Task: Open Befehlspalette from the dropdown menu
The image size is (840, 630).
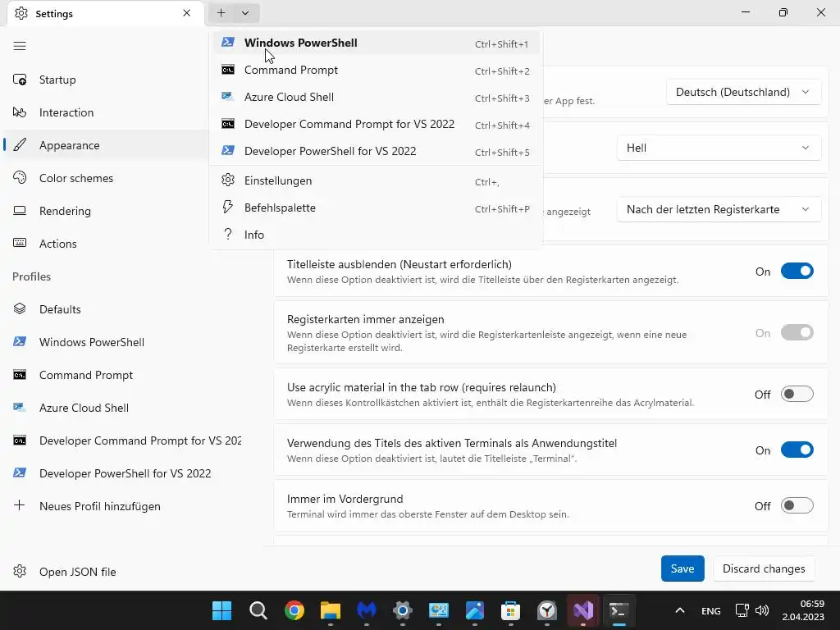Action: (376, 208)
